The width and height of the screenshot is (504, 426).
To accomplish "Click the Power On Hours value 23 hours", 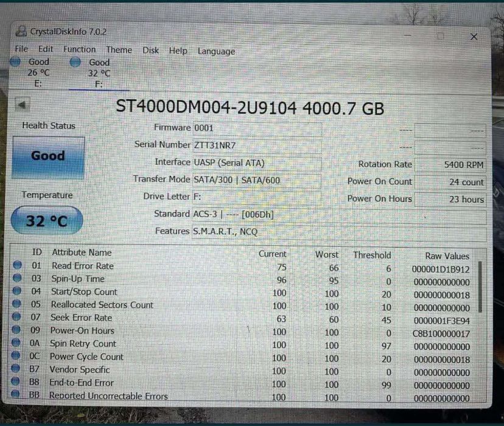I will (450, 200).
